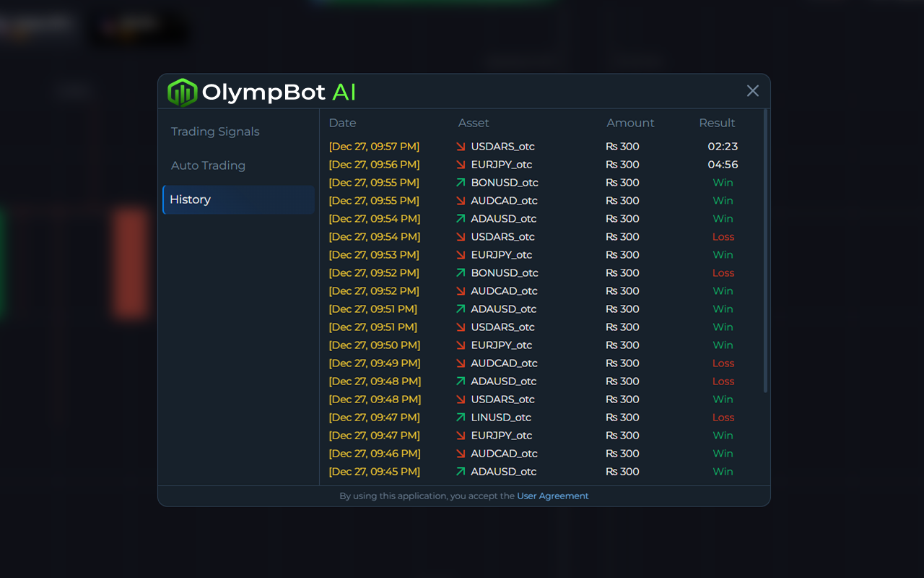The height and width of the screenshot is (578, 924).
Task: Click the Result column header
Action: point(717,123)
